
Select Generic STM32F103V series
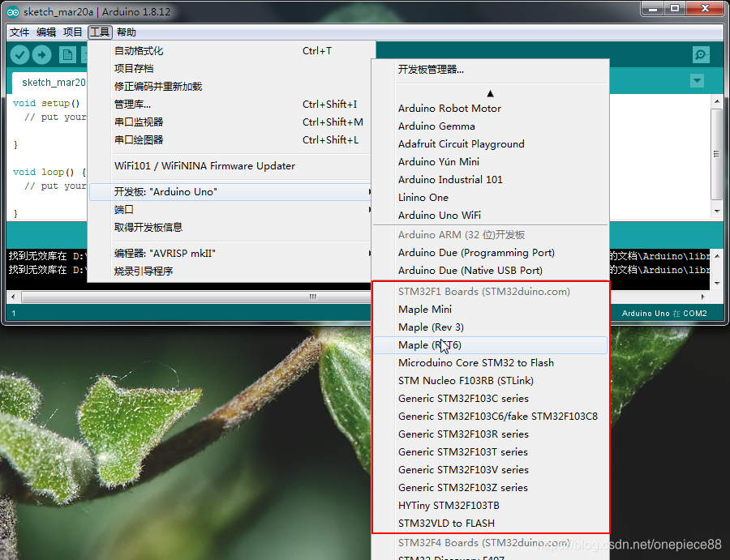pos(490,470)
